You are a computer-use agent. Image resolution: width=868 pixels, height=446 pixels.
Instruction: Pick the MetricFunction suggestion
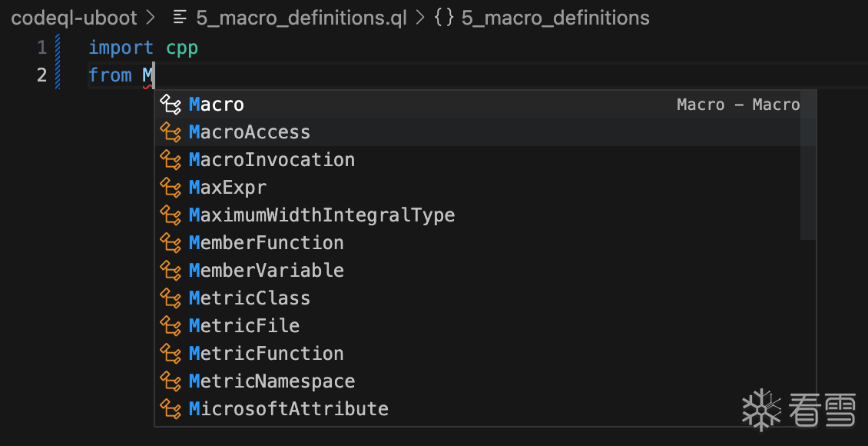click(x=266, y=354)
